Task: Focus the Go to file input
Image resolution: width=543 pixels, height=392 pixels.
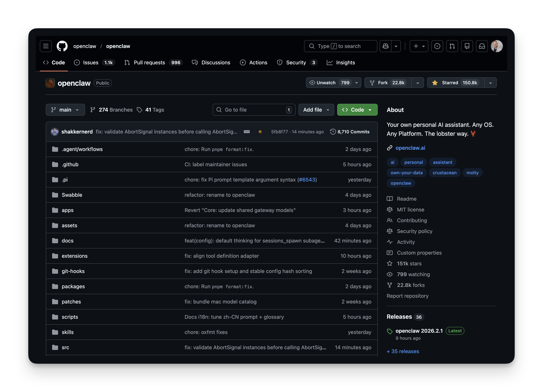Action: pyautogui.click(x=254, y=110)
